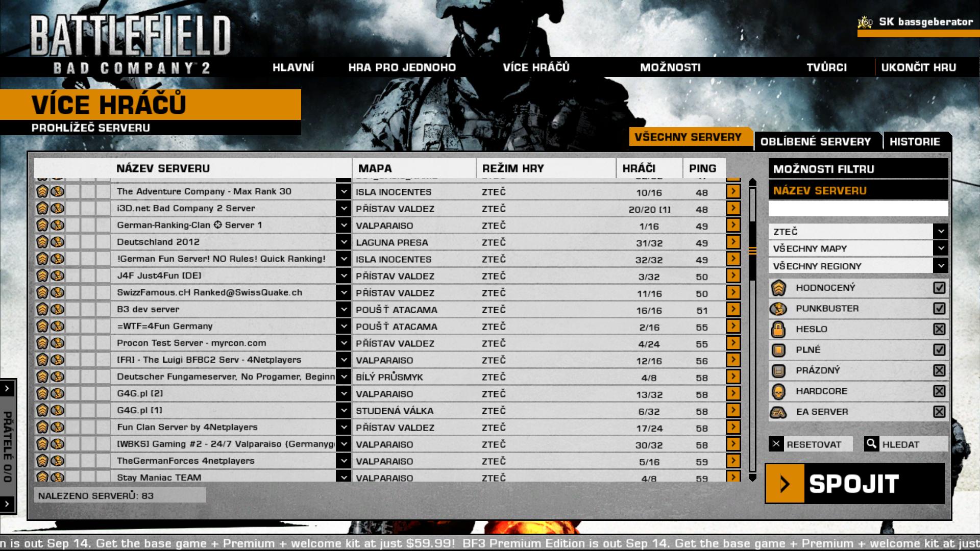Viewport: 980px width, 551px height.
Task: Expand details for !German Fun Server! row
Action: pos(344,259)
